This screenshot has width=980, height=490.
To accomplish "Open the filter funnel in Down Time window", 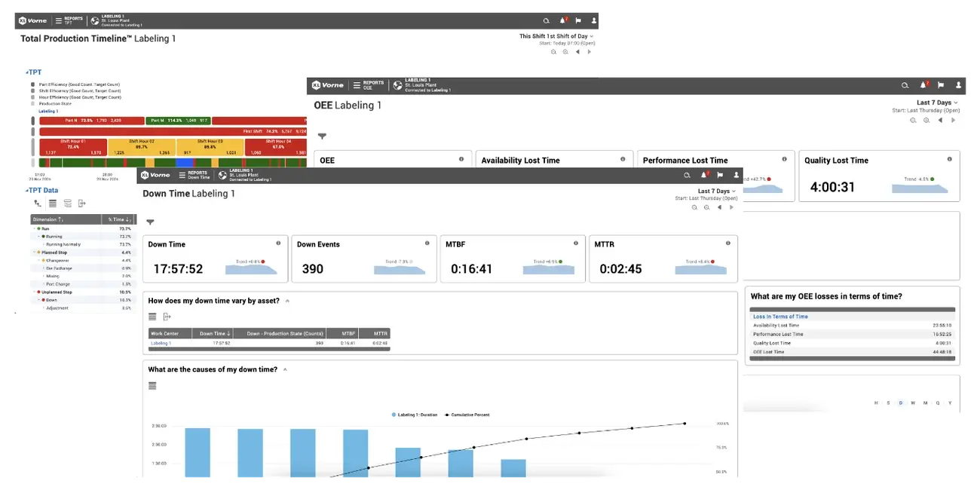I will (150, 222).
